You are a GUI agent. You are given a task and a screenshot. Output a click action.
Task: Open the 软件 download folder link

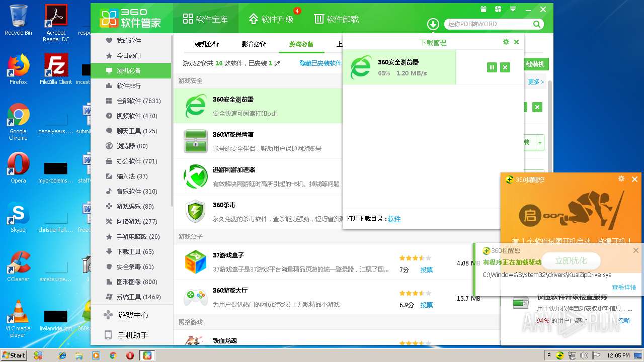point(394,219)
